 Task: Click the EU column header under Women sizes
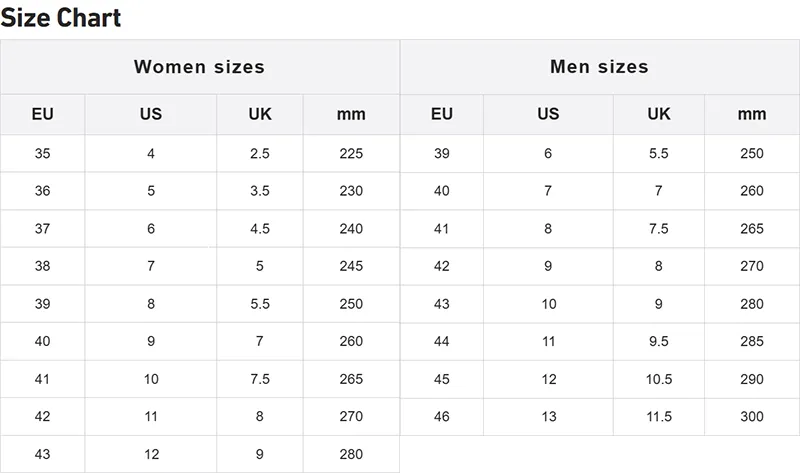(42, 114)
